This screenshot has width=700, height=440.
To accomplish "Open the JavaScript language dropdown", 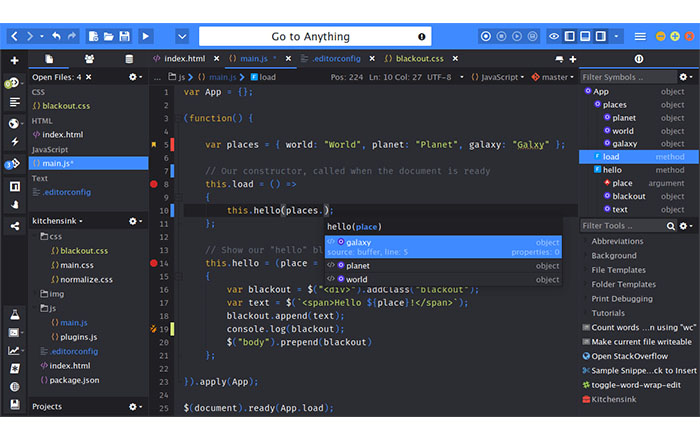I will pyautogui.click(x=498, y=77).
